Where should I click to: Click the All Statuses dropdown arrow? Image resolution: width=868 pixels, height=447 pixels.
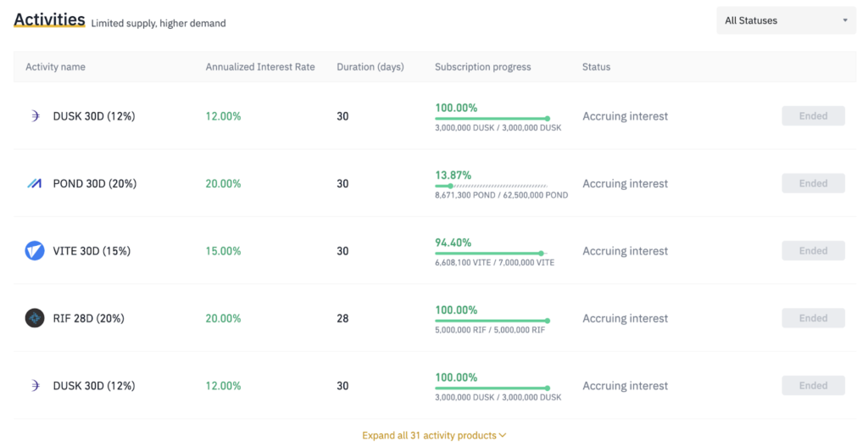(x=845, y=20)
